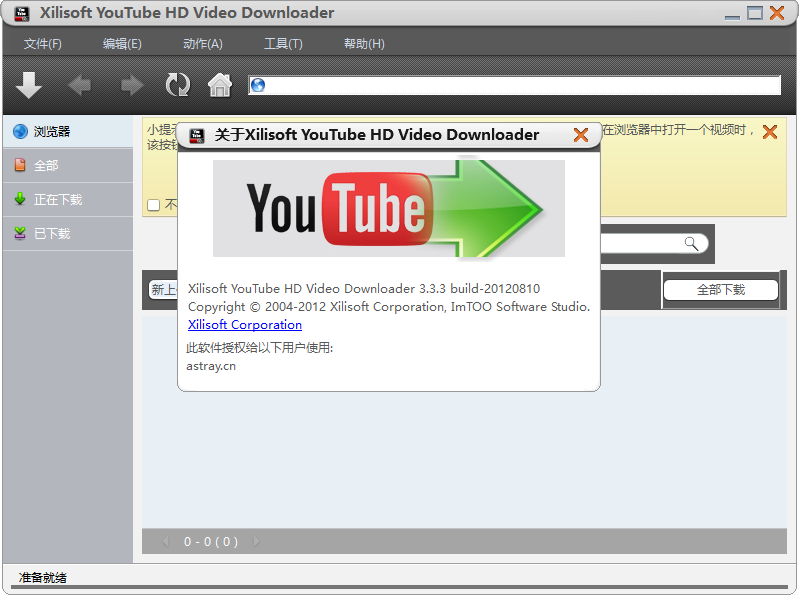
Task: Open the 动作(A) menu
Action: click(x=203, y=44)
